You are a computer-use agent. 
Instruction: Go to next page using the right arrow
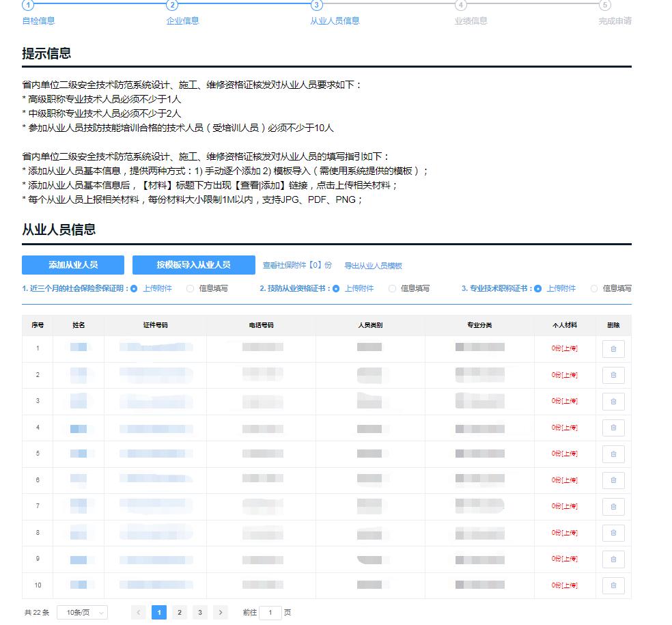[220, 612]
